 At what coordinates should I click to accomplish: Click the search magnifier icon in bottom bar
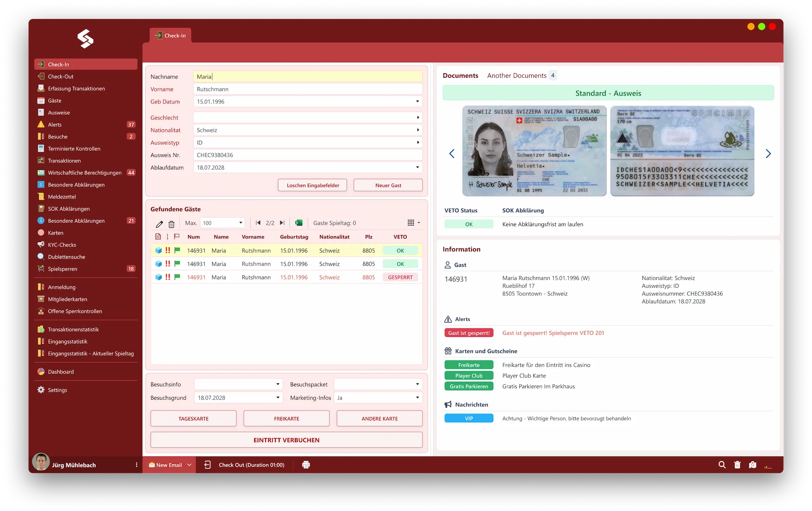point(722,465)
